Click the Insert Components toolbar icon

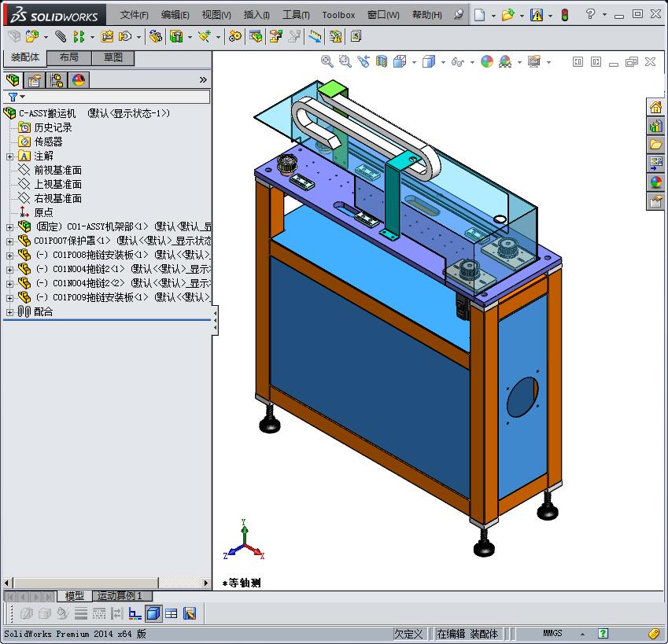point(32,37)
